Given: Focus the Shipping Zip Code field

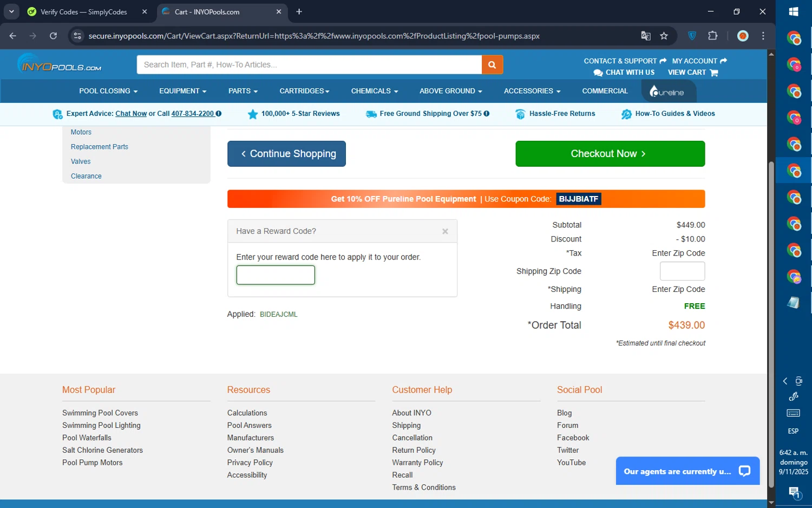Looking at the screenshot, I should (682, 271).
